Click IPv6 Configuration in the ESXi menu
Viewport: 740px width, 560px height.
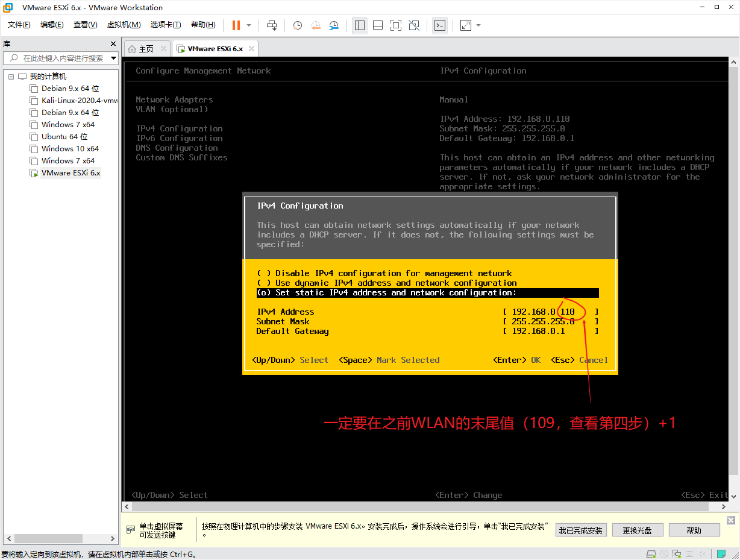179,138
